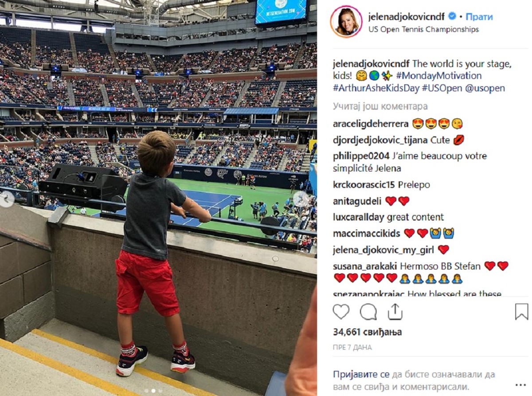Open jelenadjokovicndf profile picture
The width and height of the screenshot is (532, 396).
[x=346, y=22]
